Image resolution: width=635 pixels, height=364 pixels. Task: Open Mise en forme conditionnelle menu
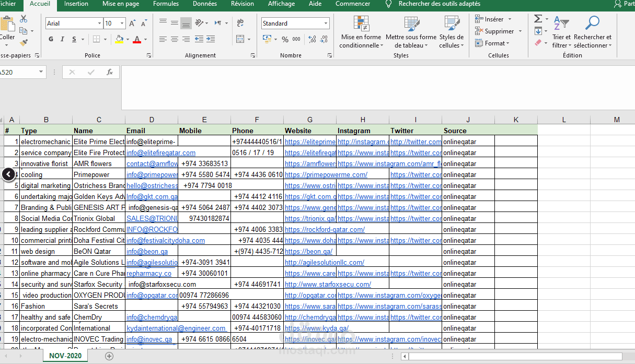coord(361,32)
